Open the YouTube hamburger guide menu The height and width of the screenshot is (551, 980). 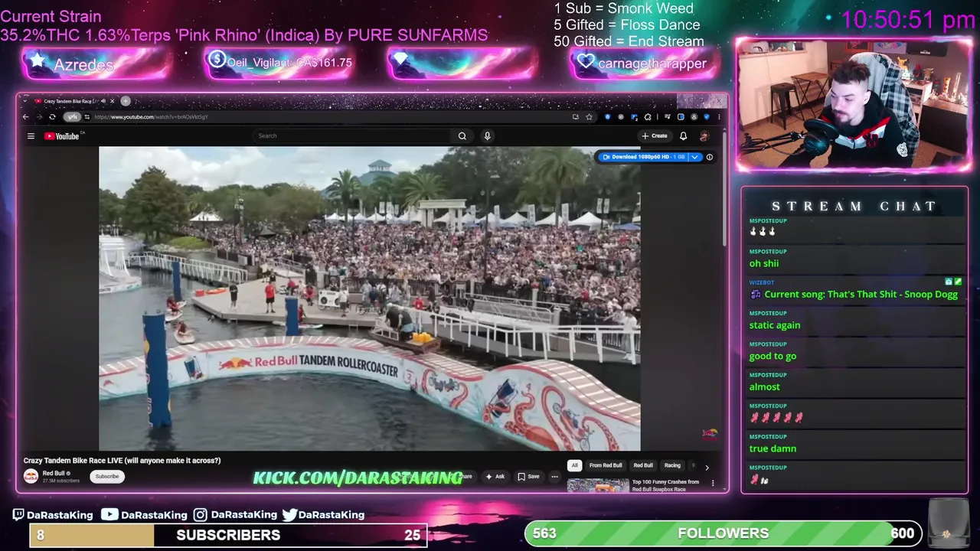pos(31,136)
